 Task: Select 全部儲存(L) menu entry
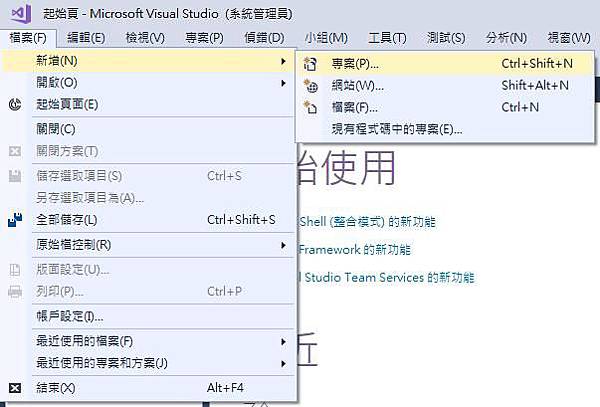click(x=148, y=220)
